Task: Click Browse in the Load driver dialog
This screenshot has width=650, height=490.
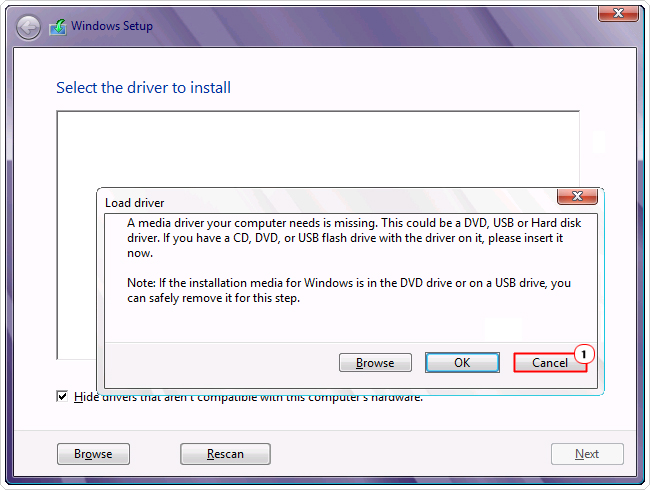Action: coord(375,363)
